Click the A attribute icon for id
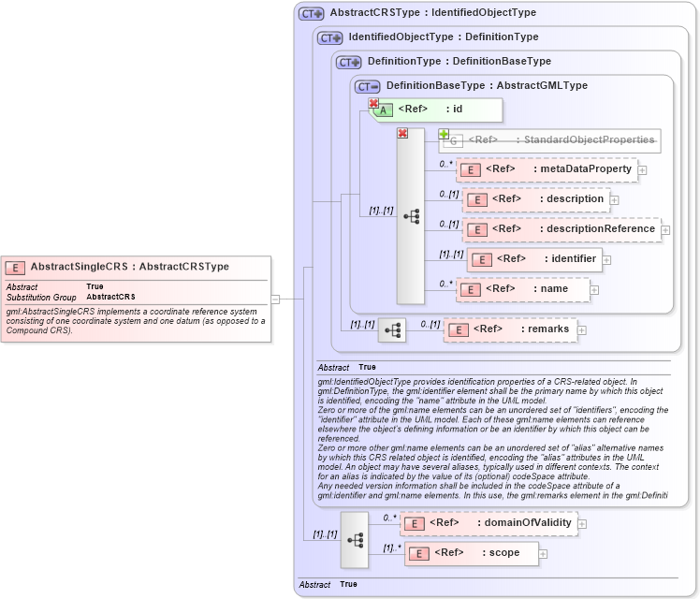The width and height of the screenshot is (700, 599). 383,110
